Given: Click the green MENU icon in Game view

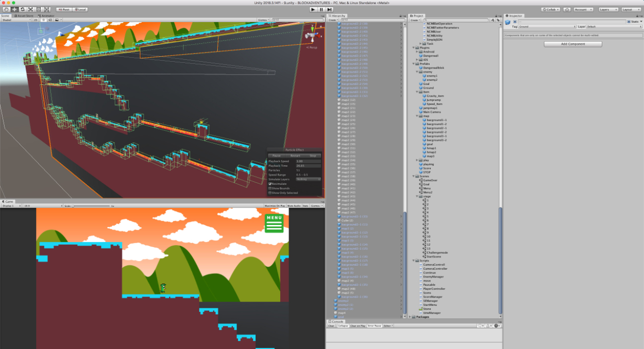Looking at the screenshot, I should 274,223.
